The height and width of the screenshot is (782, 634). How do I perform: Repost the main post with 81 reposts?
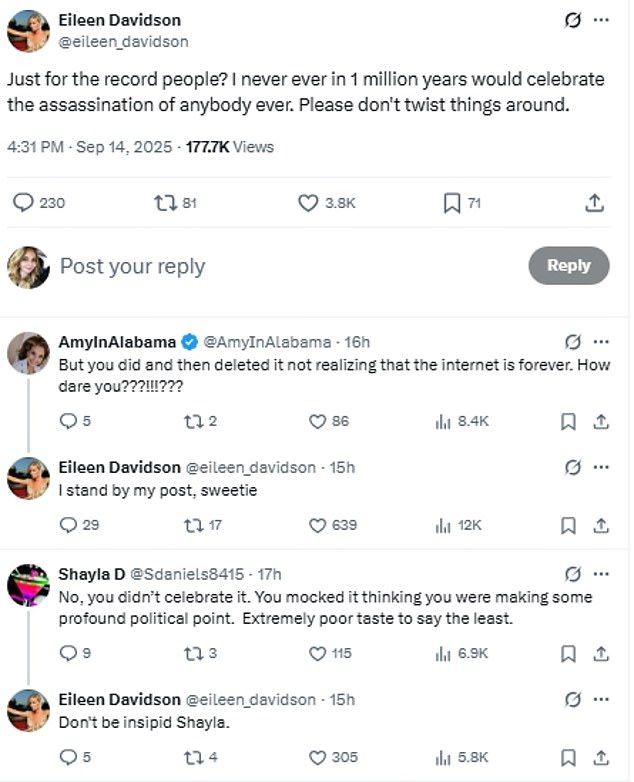164,203
